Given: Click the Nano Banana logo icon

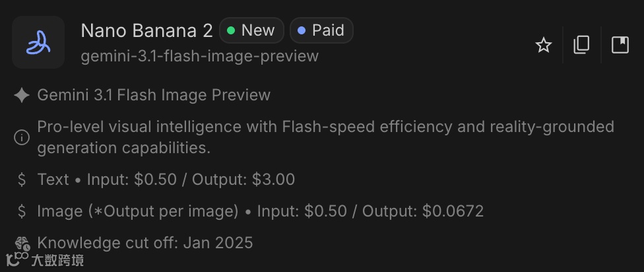Looking at the screenshot, I should (x=38, y=43).
